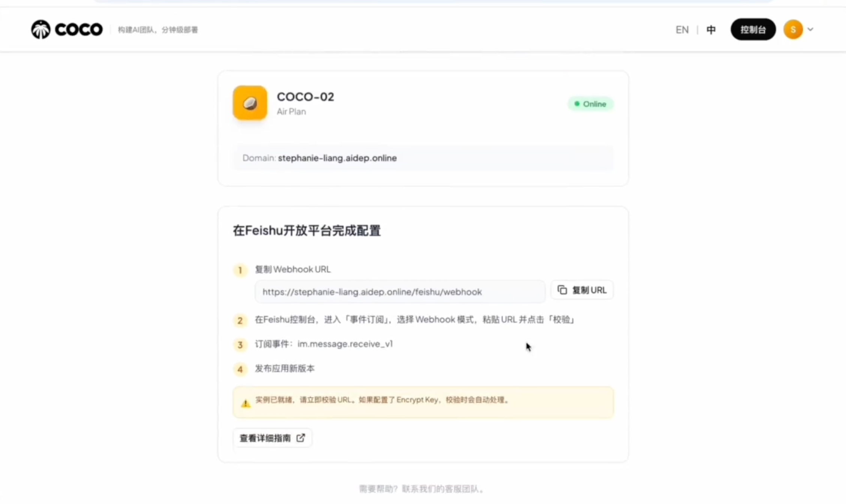This screenshot has height=504, width=846.
Task: Click the external-link icon beside 查看详细指南
Action: (300, 438)
